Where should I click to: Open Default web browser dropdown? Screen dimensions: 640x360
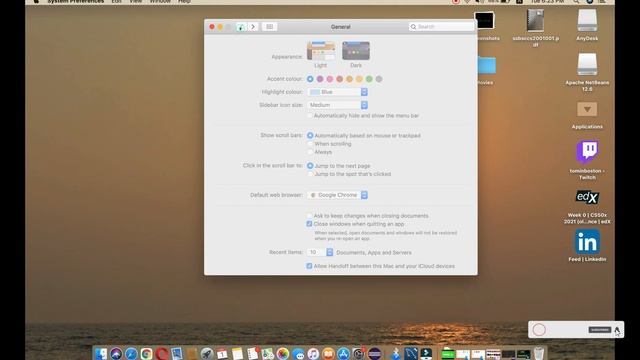point(338,196)
